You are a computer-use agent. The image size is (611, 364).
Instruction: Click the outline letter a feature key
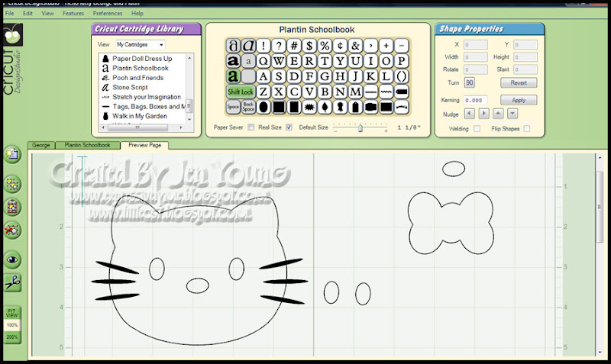click(233, 46)
